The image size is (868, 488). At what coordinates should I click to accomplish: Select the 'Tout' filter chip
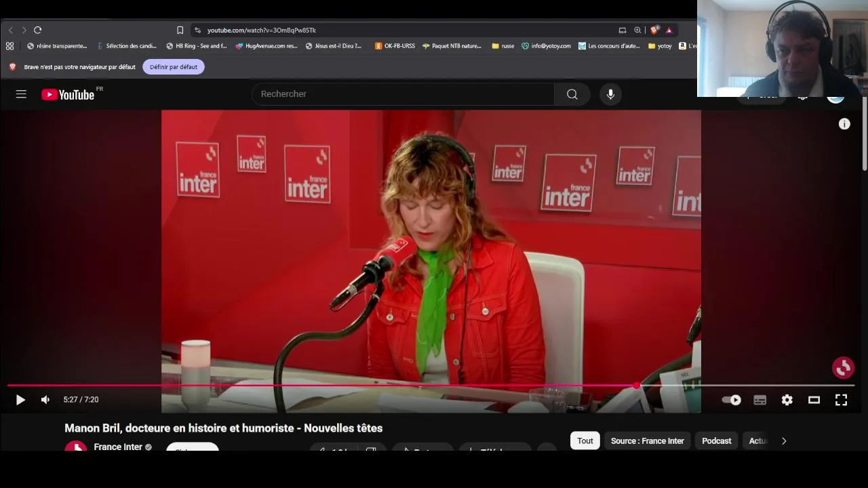pyautogui.click(x=585, y=441)
